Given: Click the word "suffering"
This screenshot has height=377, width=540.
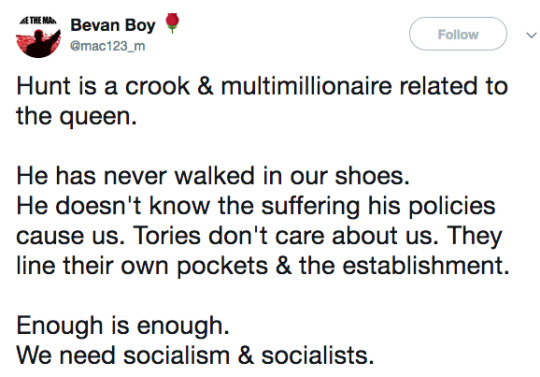Looking at the screenshot, I should (310, 206).
